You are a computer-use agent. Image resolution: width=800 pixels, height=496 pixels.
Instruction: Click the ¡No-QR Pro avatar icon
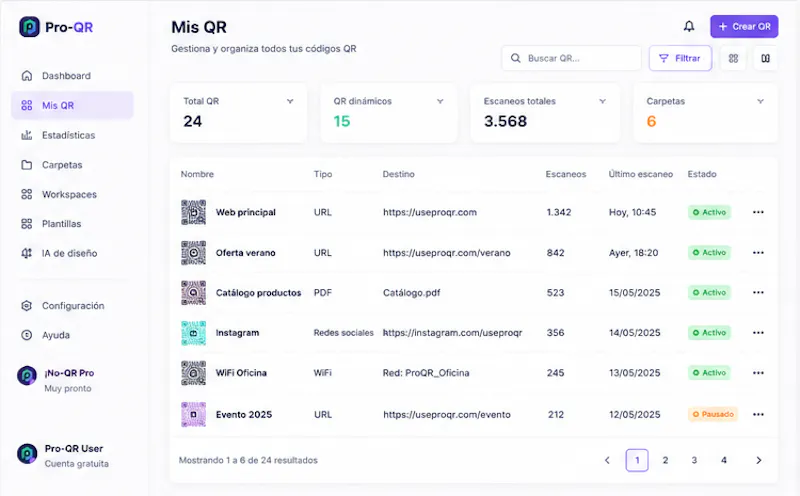27,376
